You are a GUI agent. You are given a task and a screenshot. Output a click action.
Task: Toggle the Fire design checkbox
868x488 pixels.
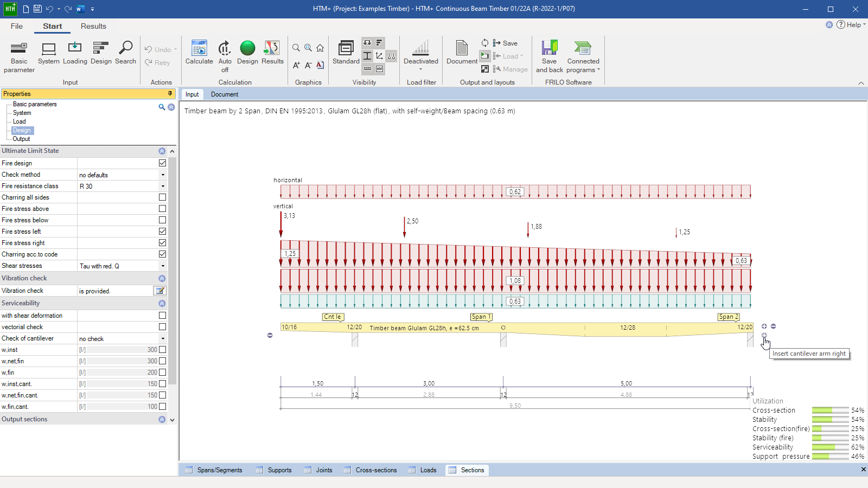point(162,163)
